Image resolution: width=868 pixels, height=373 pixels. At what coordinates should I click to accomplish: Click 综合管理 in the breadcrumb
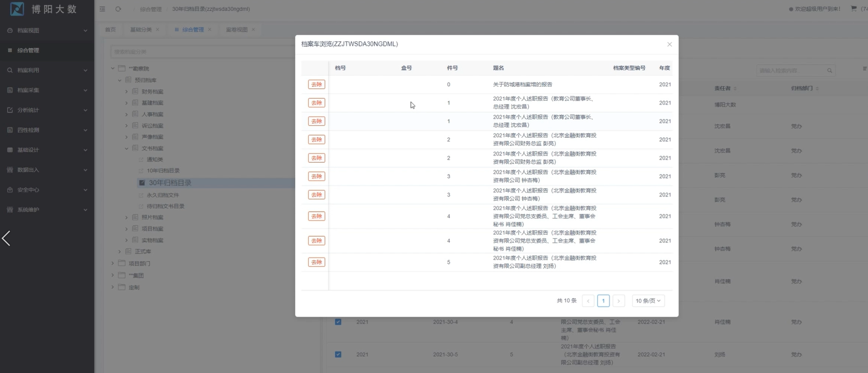[x=151, y=9]
